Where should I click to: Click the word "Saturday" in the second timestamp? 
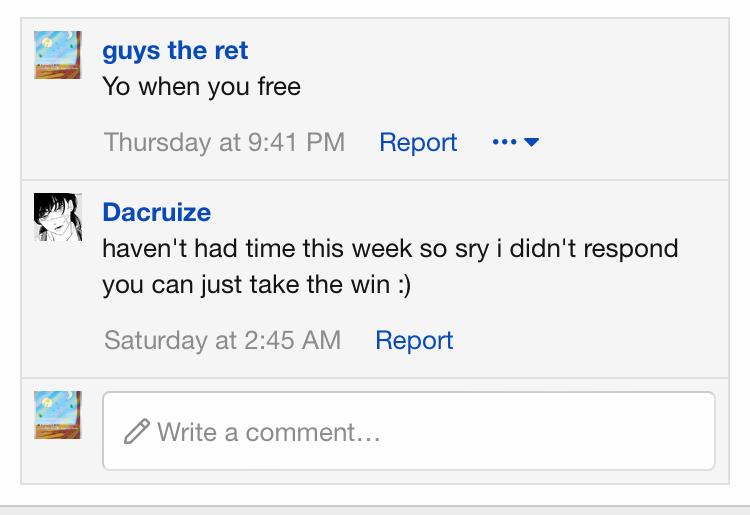[156, 340]
